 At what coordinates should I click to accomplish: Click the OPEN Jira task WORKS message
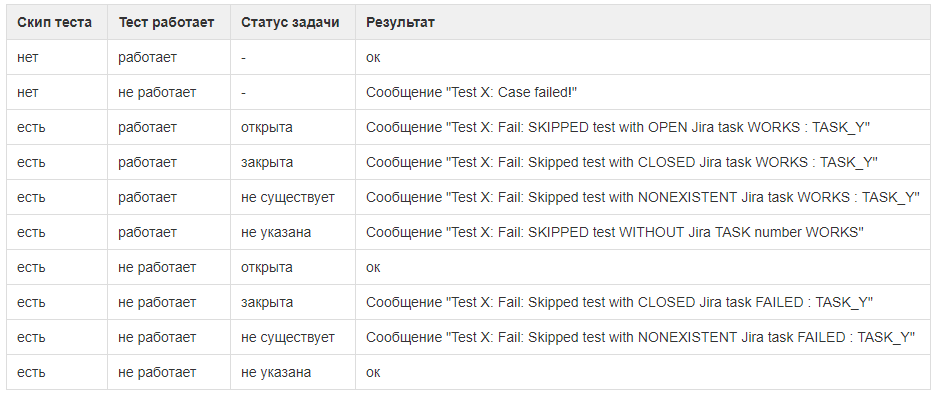618,128
